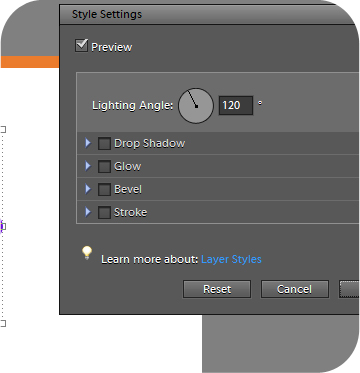Click the Lighting Angle value field

tap(236, 106)
